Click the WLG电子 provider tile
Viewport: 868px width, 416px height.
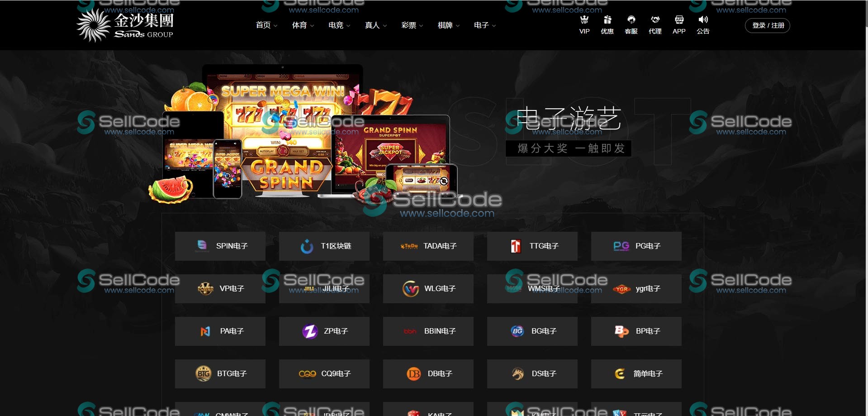(428, 288)
